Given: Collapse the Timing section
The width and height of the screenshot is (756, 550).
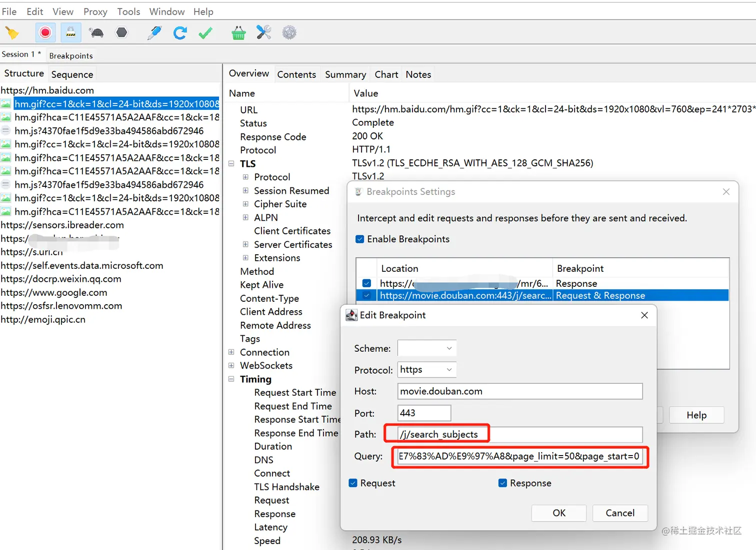Looking at the screenshot, I should [231, 379].
